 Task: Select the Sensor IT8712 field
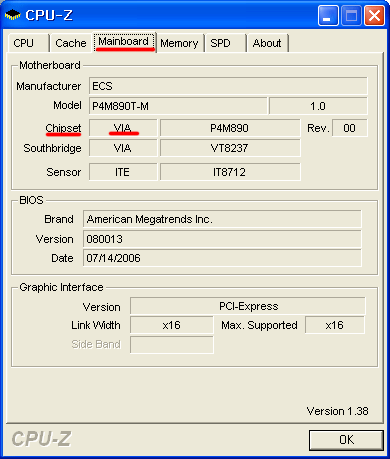[230, 172]
